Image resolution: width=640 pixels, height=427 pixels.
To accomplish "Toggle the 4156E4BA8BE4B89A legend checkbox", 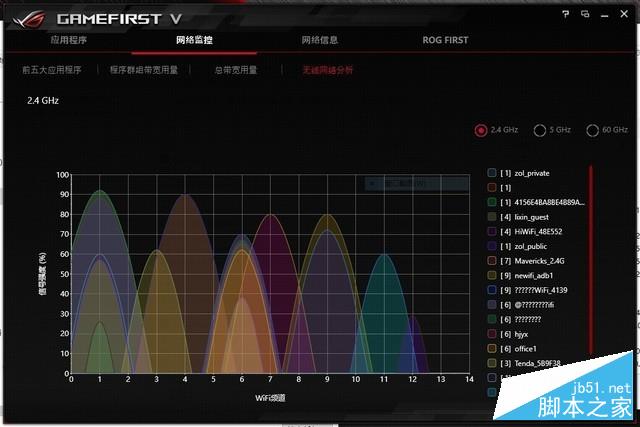I will pyautogui.click(x=492, y=202).
